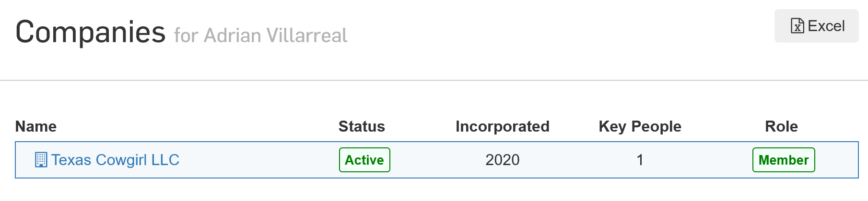Sort by the Name column header
The width and height of the screenshot is (868, 201).
[x=36, y=126]
